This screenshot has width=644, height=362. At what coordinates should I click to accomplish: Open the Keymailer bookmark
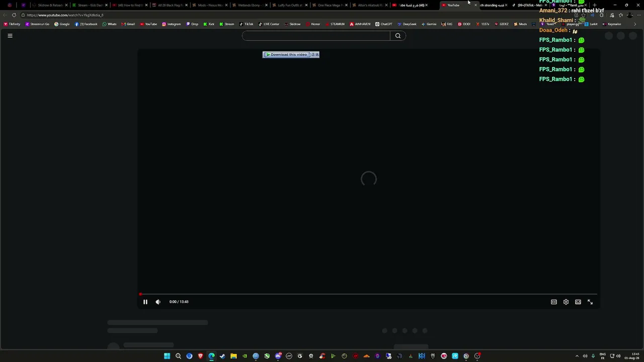(x=611, y=24)
